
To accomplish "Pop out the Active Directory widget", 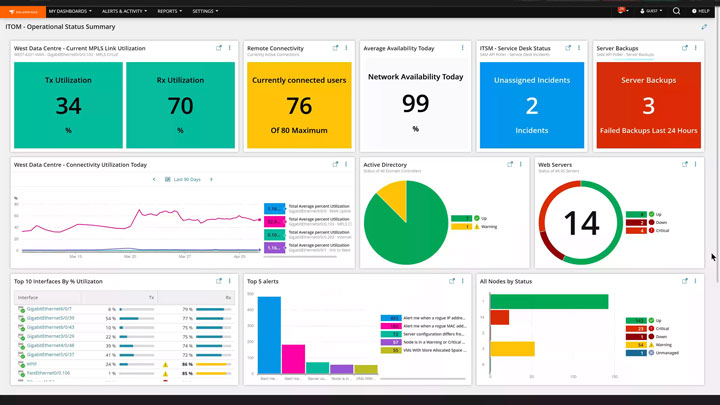I will point(510,164).
